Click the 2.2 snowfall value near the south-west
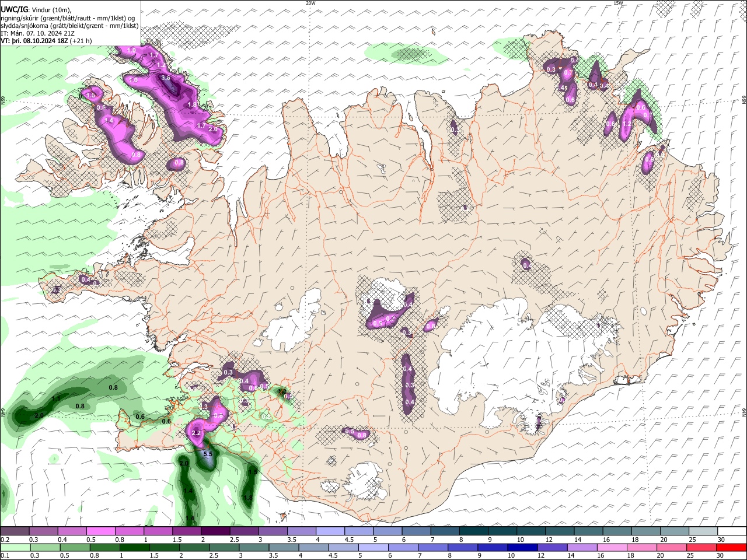 [196, 433]
